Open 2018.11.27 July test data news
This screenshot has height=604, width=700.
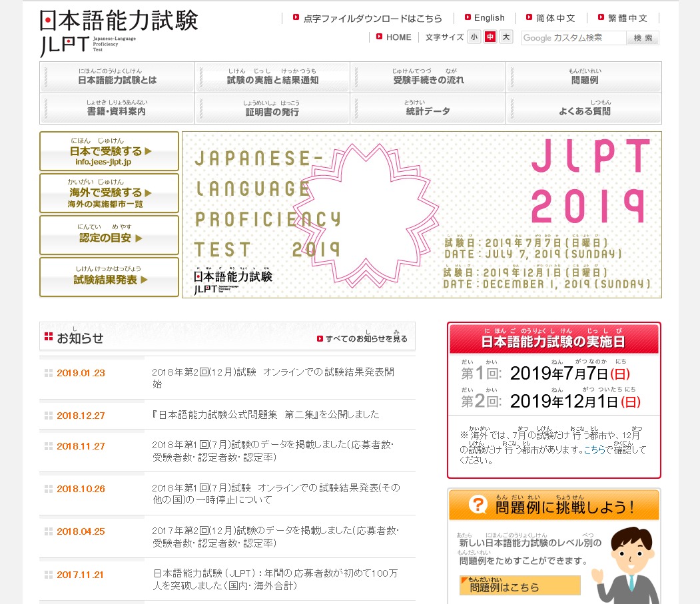273,451
